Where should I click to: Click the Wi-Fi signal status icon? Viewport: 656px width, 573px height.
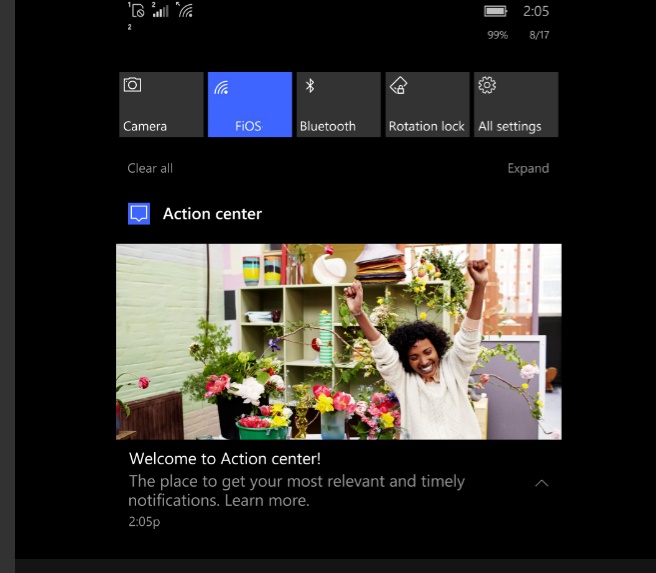click(185, 11)
